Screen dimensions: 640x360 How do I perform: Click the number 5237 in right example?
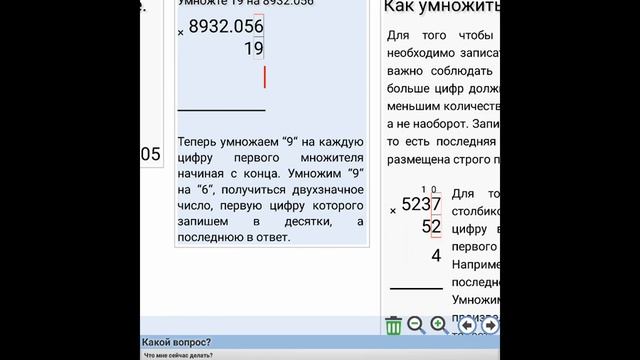[421, 204]
